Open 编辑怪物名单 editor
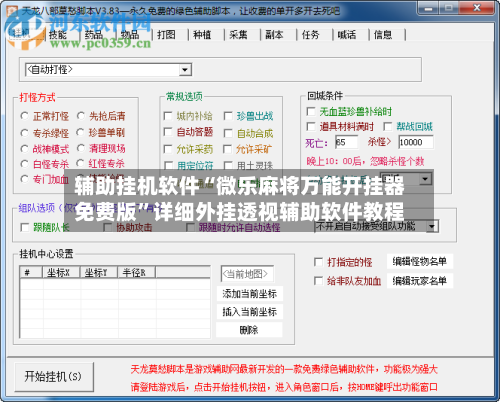The image size is (500, 402). pos(420,262)
